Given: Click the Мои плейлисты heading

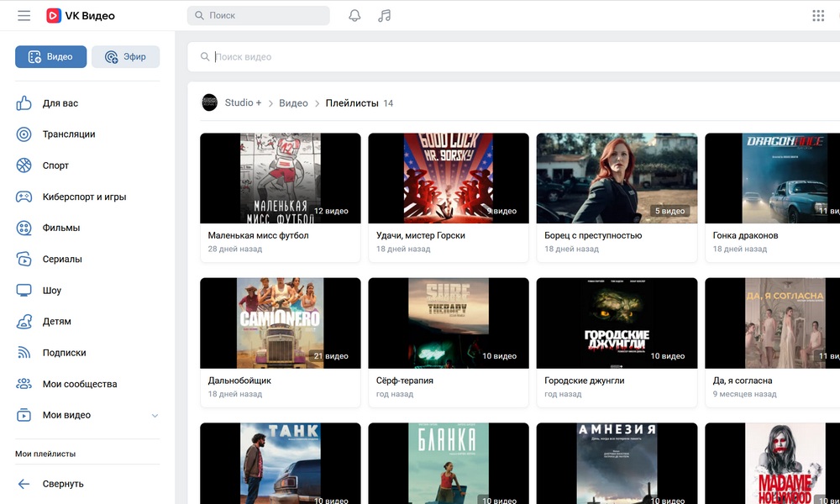Looking at the screenshot, I should point(45,454).
